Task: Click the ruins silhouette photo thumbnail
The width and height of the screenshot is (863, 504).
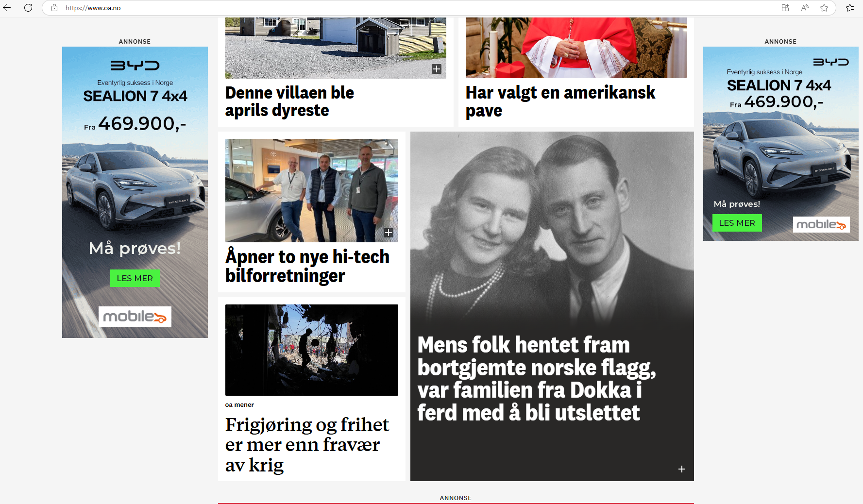Action: pos(312,350)
